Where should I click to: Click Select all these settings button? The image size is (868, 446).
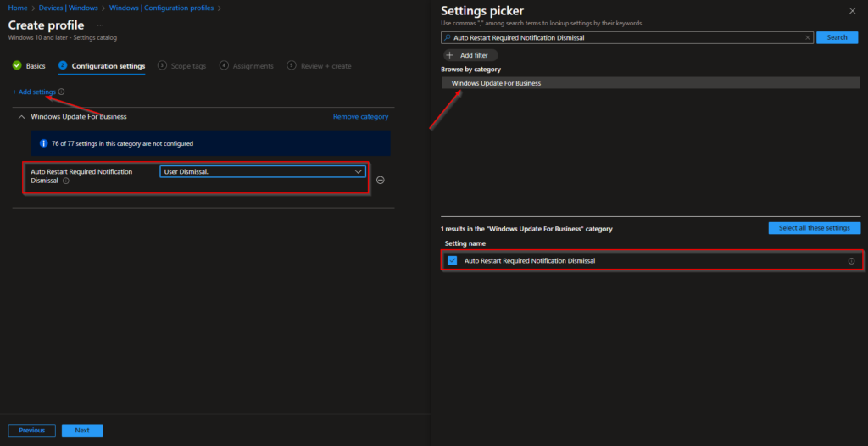(x=815, y=228)
